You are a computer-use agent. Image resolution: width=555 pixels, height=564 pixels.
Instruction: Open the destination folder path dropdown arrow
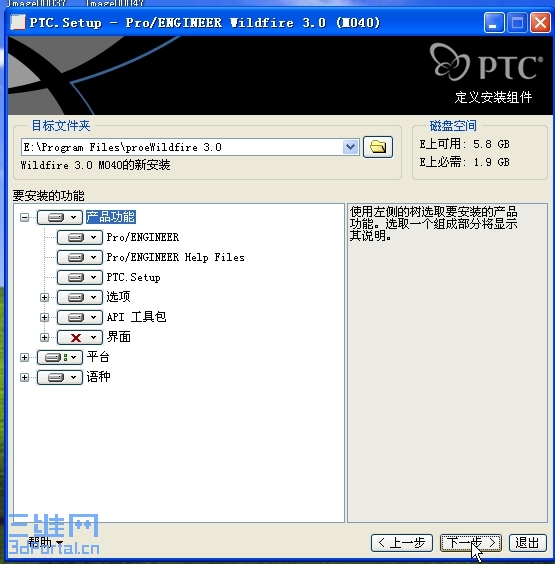pyautogui.click(x=350, y=147)
